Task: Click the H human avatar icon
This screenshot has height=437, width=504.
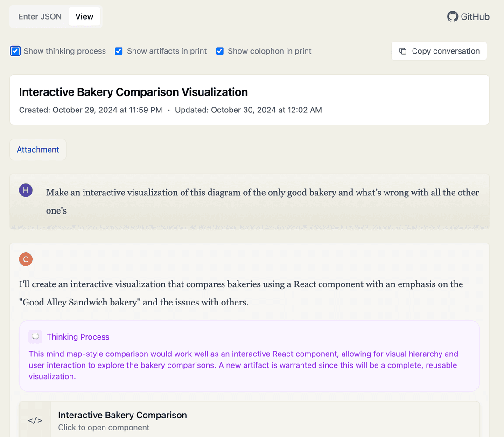Action: point(26,190)
